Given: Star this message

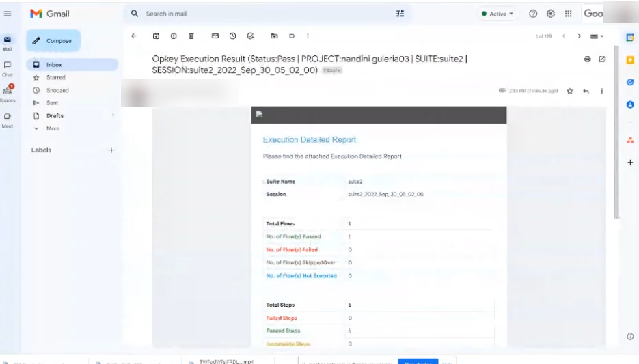Looking at the screenshot, I should click(x=570, y=92).
